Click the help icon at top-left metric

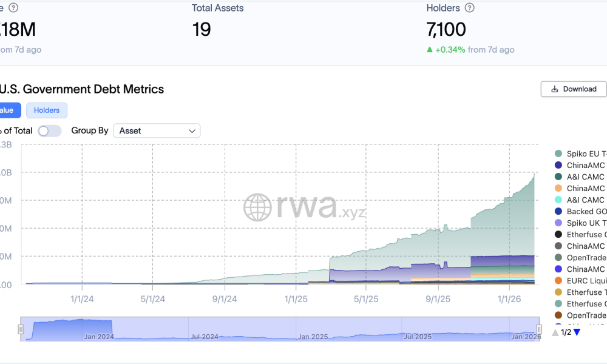[13, 8]
